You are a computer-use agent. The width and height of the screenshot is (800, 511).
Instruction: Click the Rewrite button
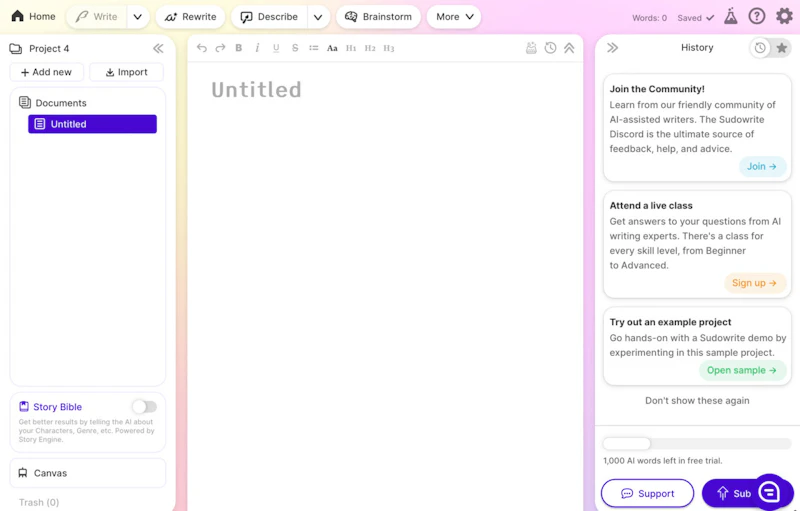[190, 17]
